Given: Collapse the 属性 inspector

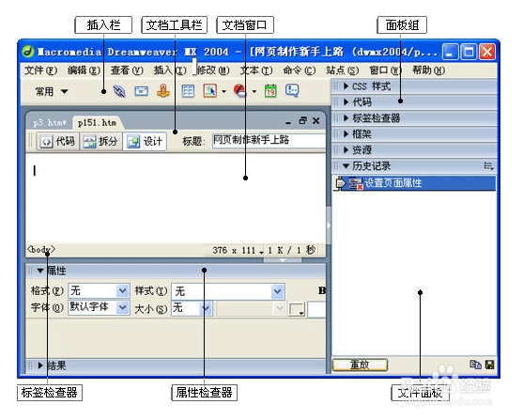Looking at the screenshot, I should coord(40,271).
